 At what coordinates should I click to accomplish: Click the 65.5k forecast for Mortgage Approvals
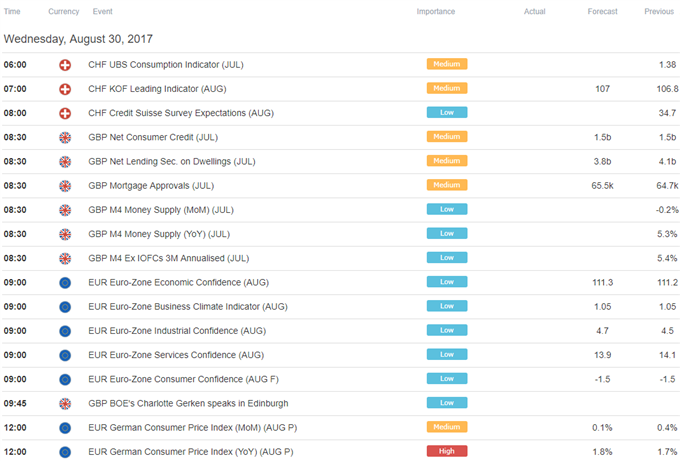[x=602, y=186]
